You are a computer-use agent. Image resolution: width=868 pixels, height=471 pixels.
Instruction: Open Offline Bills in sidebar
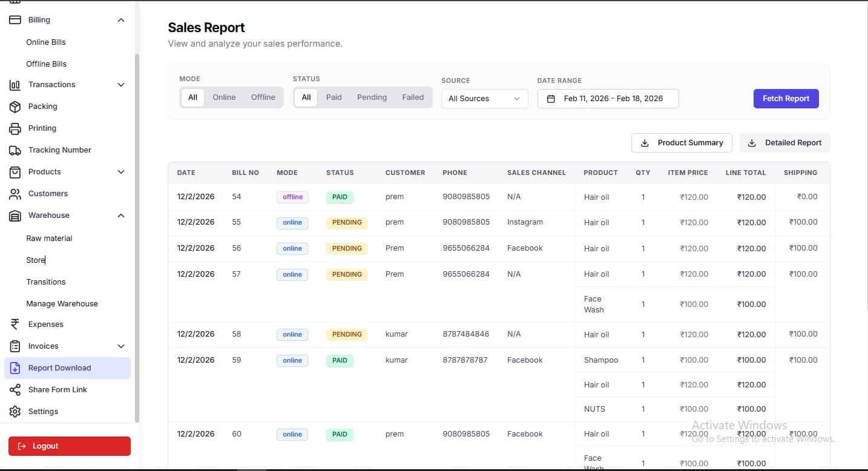[46, 64]
